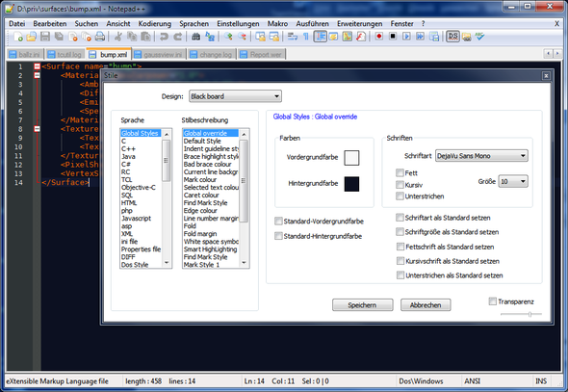The image size is (568, 392).
Task: Check Fettschrift als Standard setzen
Action: (400, 247)
